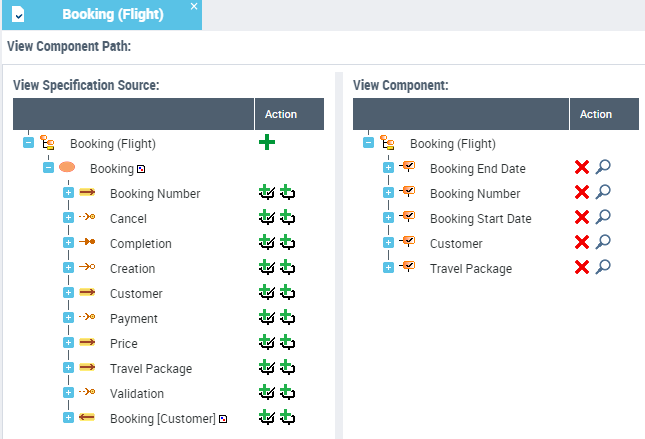Click checkmark add icon for Price row
Image resolution: width=645 pixels, height=439 pixels.
(266, 343)
